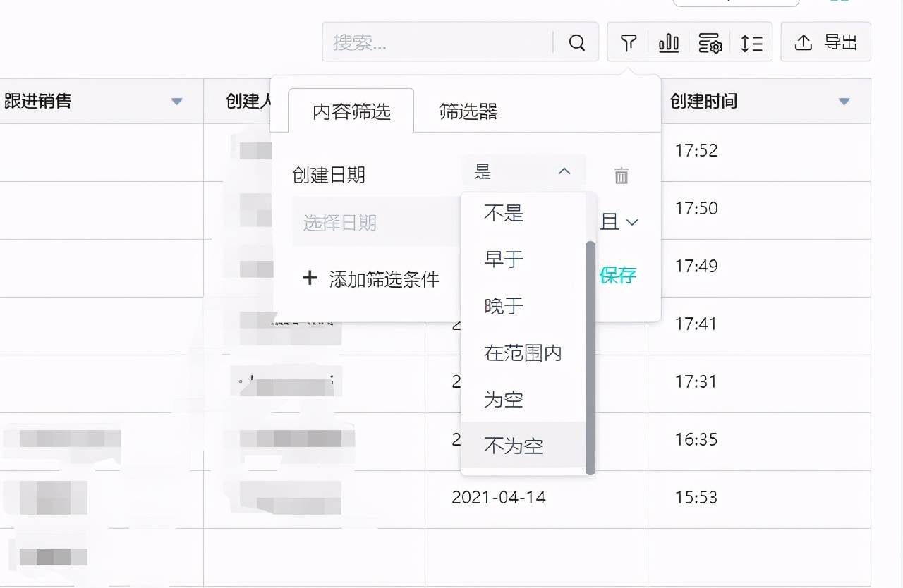Click the 创建日期 filter field label
The height and width of the screenshot is (588, 903).
pyautogui.click(x=329, y=175)
